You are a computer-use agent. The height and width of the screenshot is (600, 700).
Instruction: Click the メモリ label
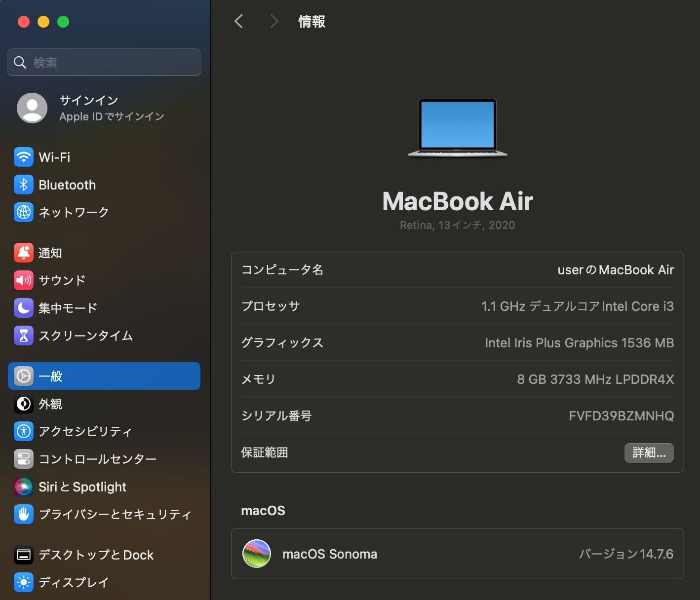258,379
